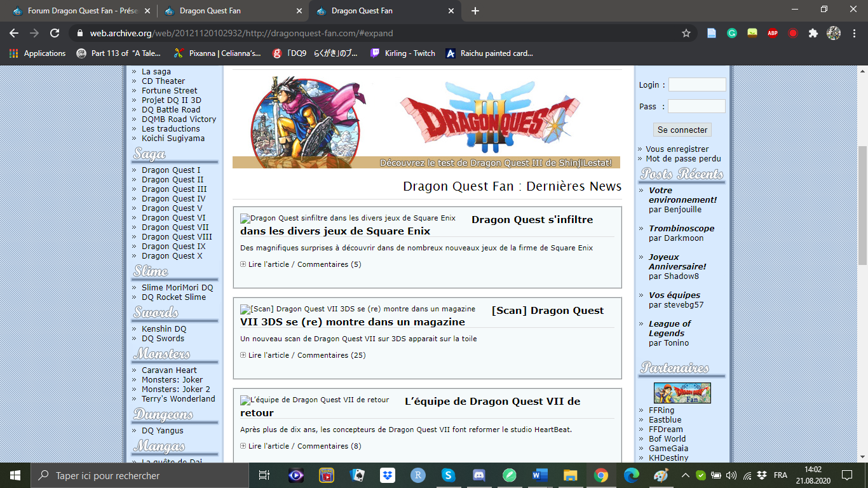868x488 pixels.
Task: Open the 'Raichu painted card...' bookmark
Action: coord(489,53)
